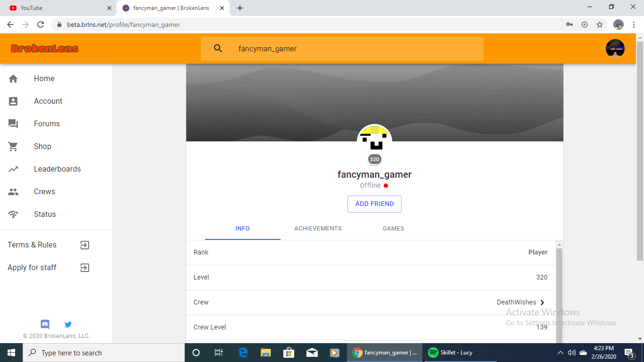Open DeathWishes crew via chevron arrow
Screen dimensions: 644x362
[542, 303]
